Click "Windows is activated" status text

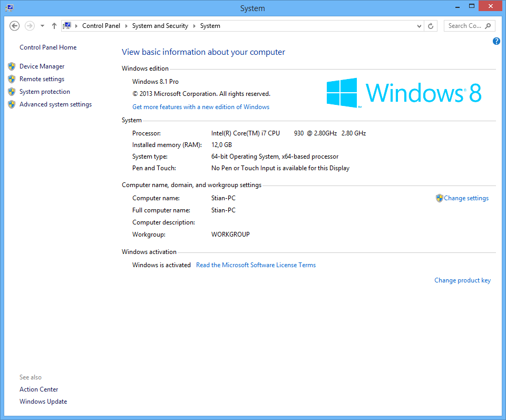[161, 265]
